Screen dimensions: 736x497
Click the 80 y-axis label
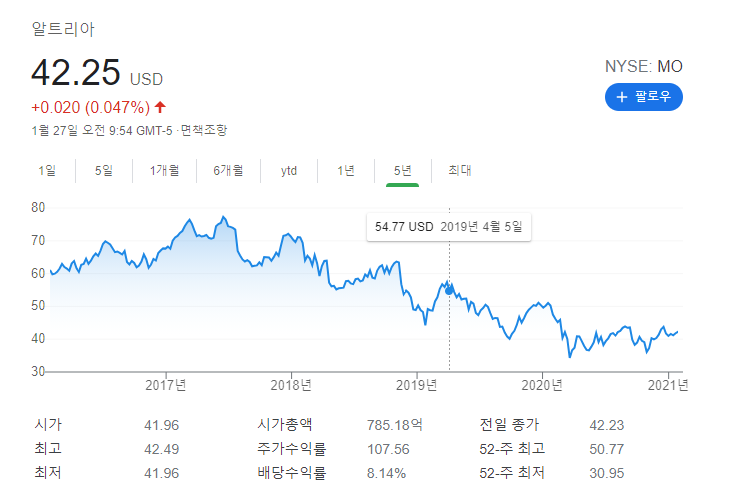pyautogui.click(x=38, y=207)
